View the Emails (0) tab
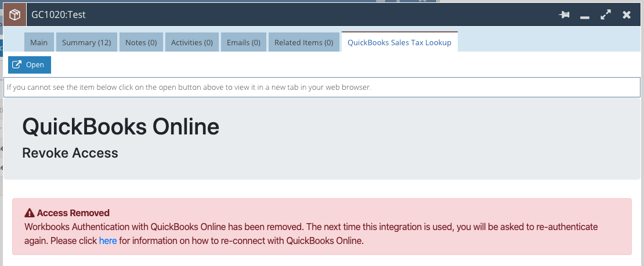 click(244, 42)
